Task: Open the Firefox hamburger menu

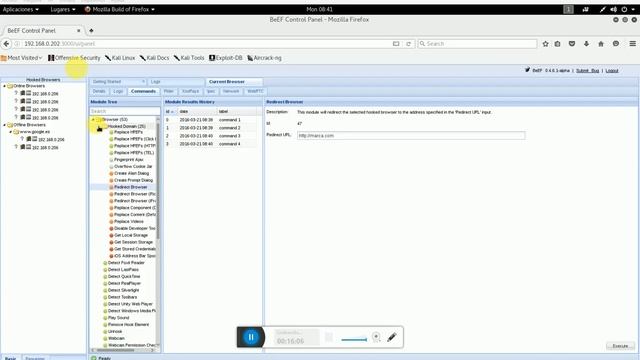Action: click(632, 44)
